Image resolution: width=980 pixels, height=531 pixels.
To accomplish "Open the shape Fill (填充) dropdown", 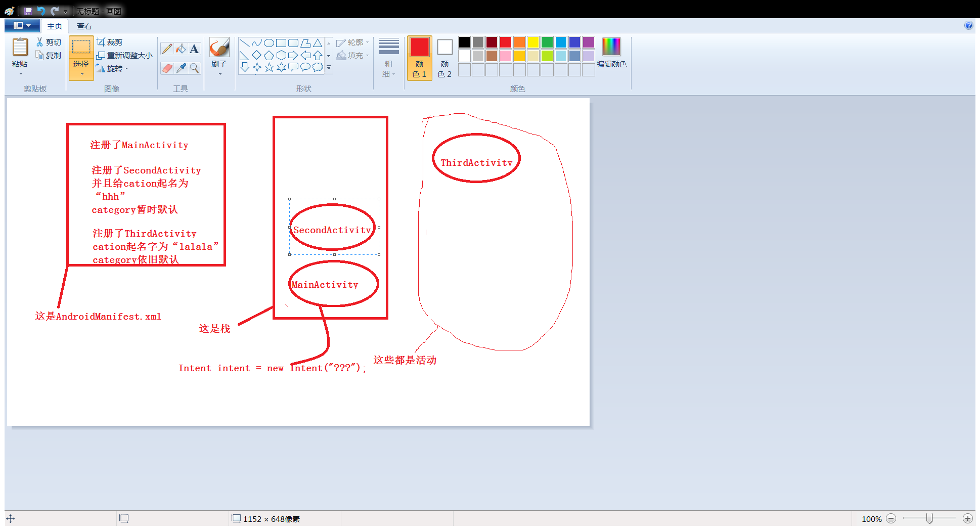I will tap(352, 55).
